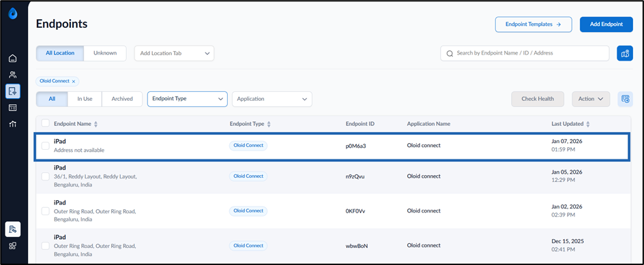Select the Endpoints sidebar icon
644x265 pixels.
(13, 91)
